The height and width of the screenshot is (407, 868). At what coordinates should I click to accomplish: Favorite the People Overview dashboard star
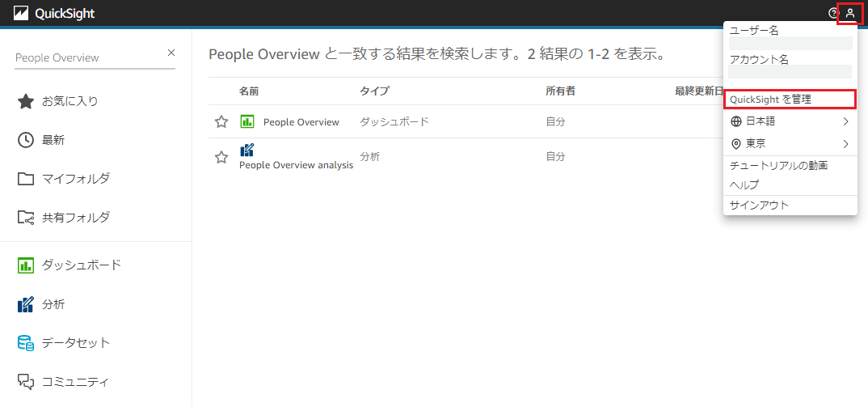(221, 122)
